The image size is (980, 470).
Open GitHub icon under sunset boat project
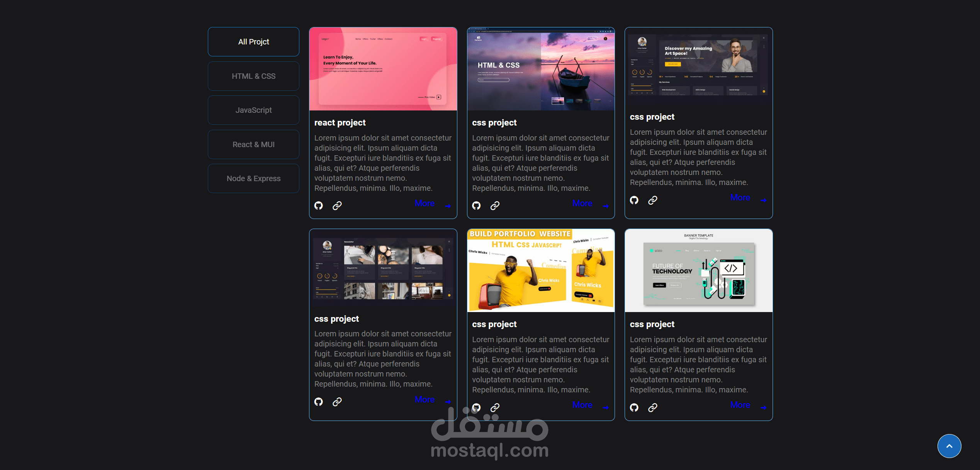pos(476,205)
